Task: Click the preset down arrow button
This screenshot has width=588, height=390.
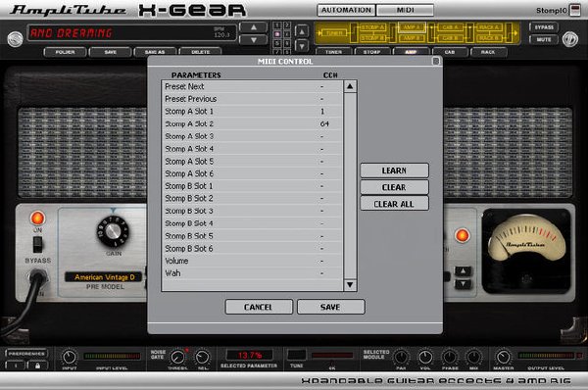Action: [x=254, y=40]
